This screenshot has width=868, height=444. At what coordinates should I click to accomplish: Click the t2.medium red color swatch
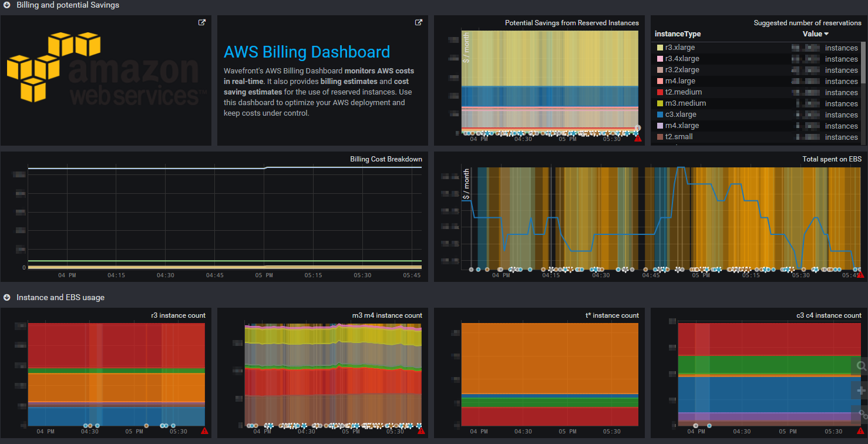[x=660, y=92]
